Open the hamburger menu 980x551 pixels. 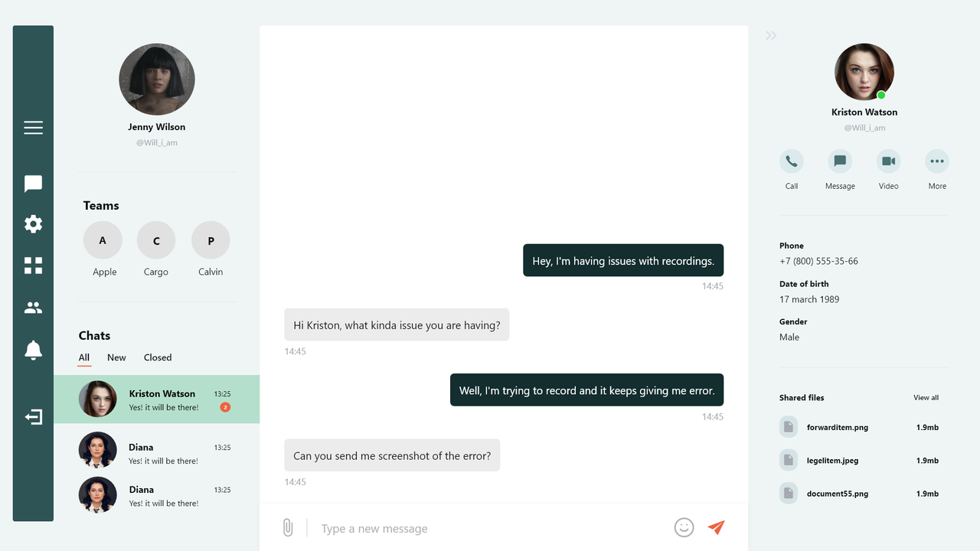[x=33, y=127]
